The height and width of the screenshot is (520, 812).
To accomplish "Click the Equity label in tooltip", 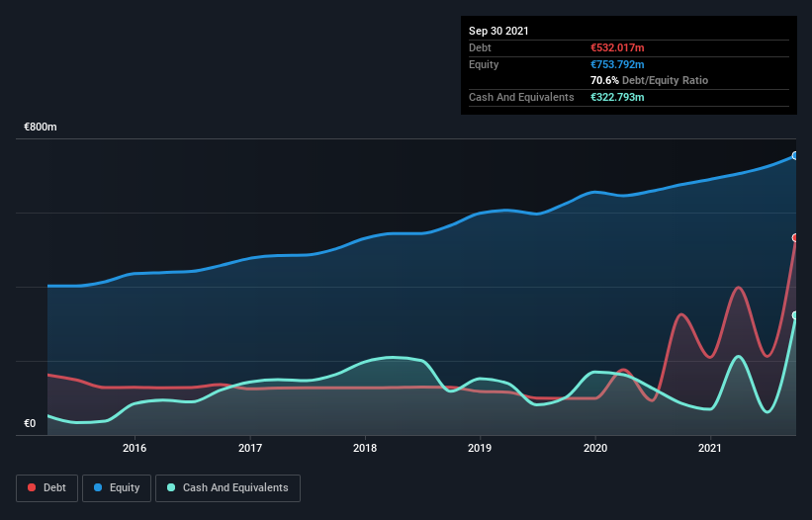I will pos(484,64).
